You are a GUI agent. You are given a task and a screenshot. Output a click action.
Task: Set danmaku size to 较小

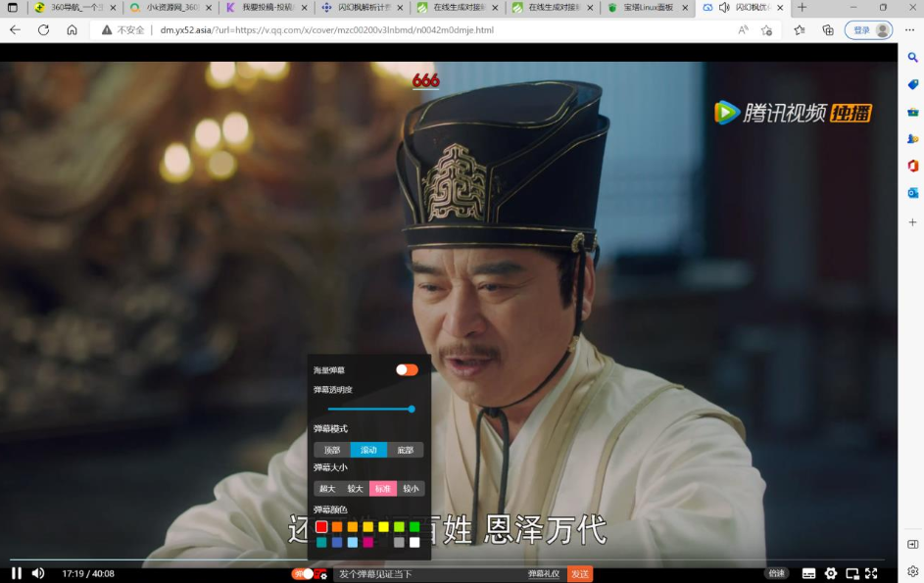coord(411,489)
